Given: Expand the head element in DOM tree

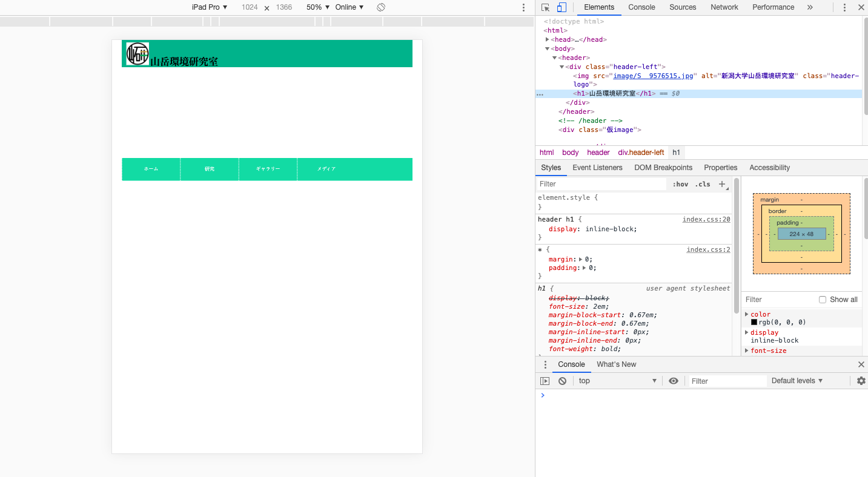Looking at the screenshot, I should point(547,39).
